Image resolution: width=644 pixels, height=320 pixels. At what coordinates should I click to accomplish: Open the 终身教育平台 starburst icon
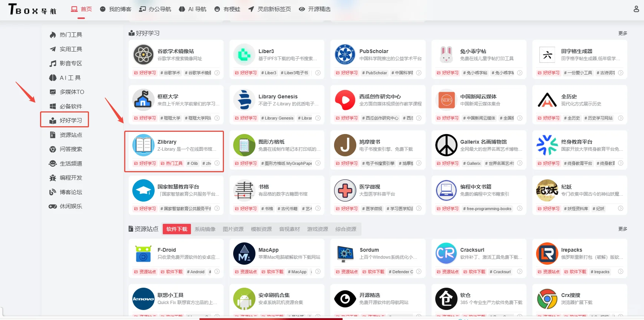[547, 145]
